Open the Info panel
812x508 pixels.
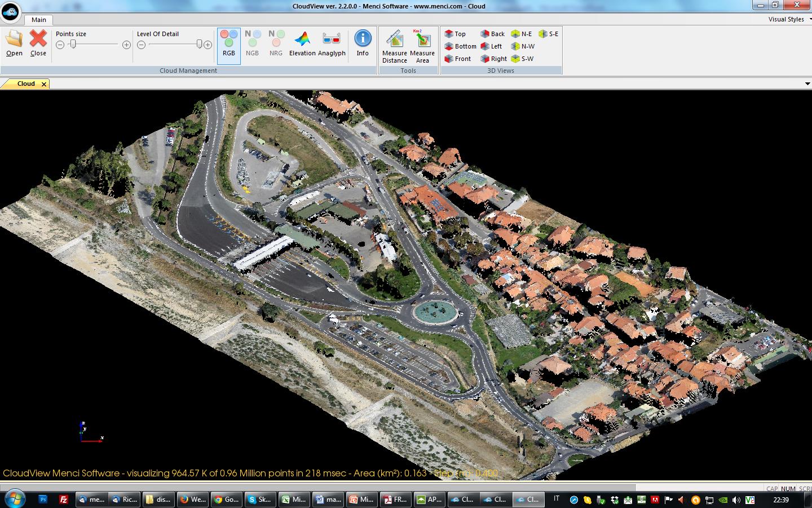pos(363,44)
